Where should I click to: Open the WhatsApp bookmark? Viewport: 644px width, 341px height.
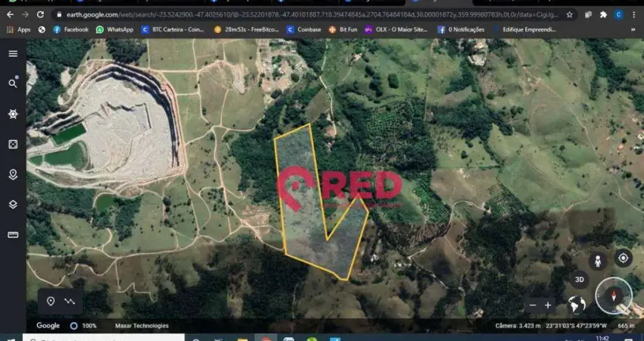[114, 30]
